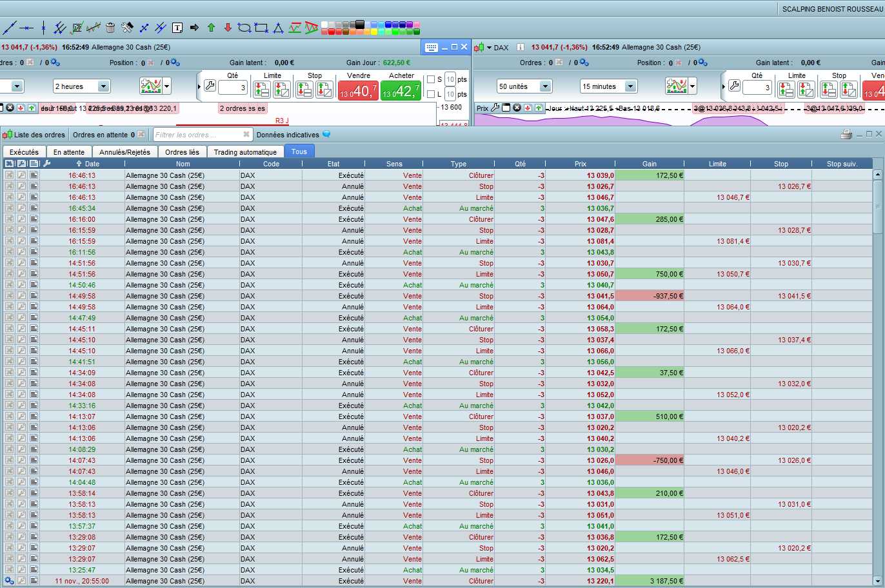The width and height of the screenshot is (885, 588).
Task: Enable the L limit checkbox
Action: (x=431, y=94)
